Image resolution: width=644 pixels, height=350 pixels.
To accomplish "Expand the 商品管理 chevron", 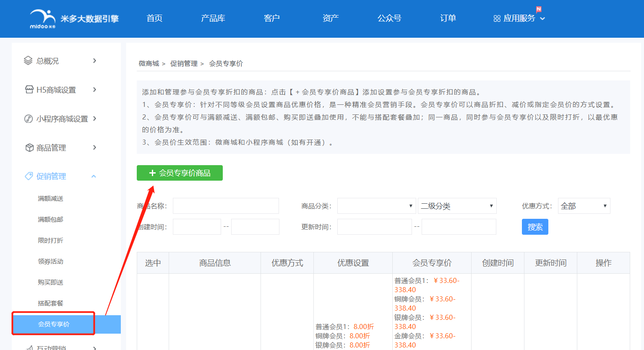I will tap(95, 148).
